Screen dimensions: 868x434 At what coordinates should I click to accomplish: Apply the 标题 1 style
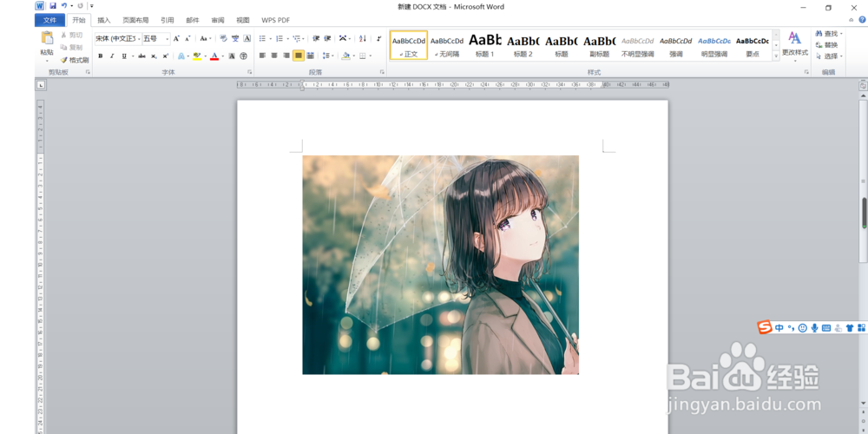tap(485, 45)
